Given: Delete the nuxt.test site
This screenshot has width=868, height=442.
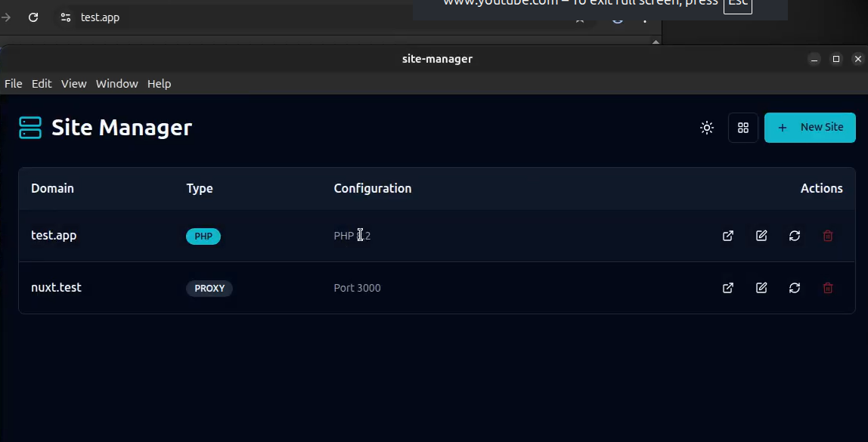Looking at the screenshot, I should click(x=828, y=288).
